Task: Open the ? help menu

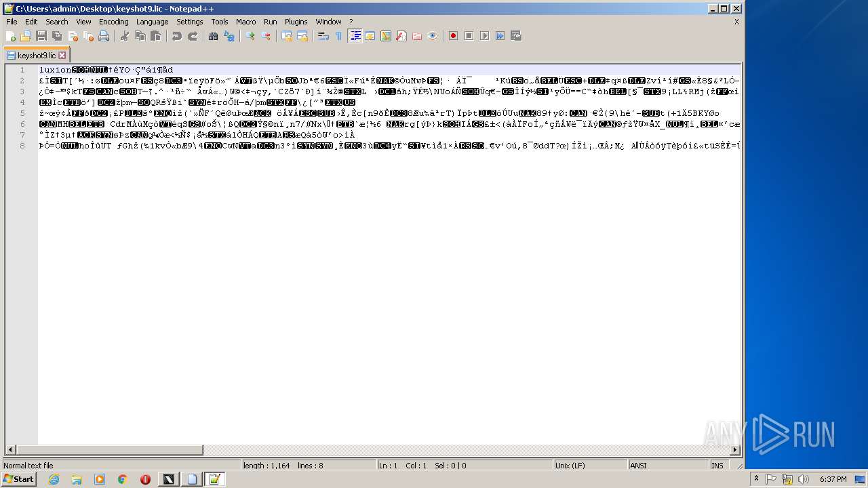Action: [351, 22]
